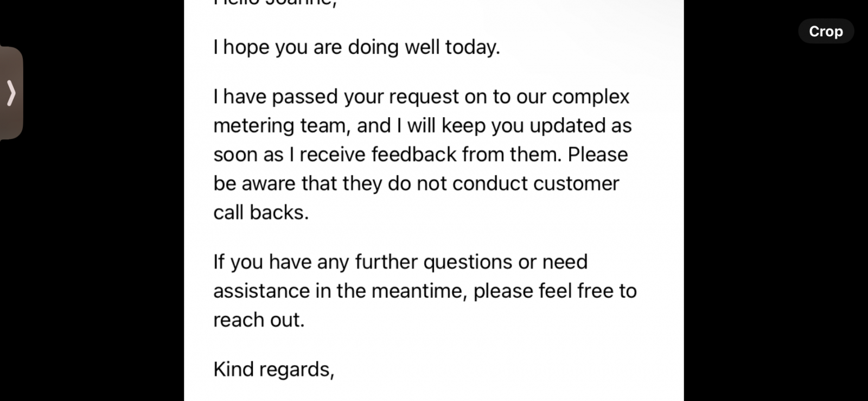
Task: Click the partially hidden greeting line at top
Action: point(275,3)
